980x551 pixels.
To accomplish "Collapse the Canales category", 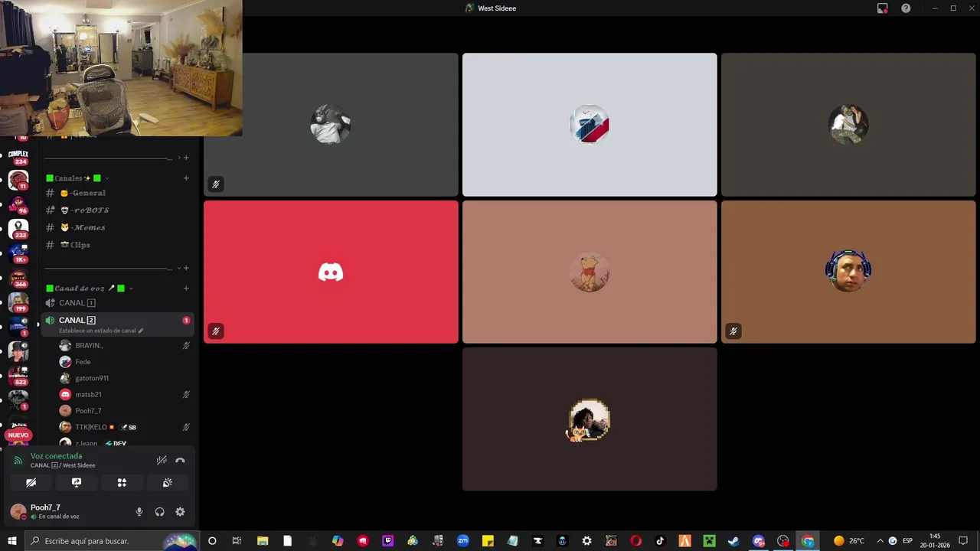I will click(x=77, y=178).
